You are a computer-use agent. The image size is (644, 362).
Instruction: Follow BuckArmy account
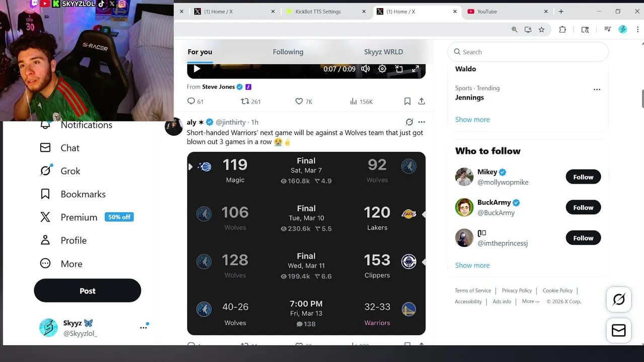[x=583, y=208]
